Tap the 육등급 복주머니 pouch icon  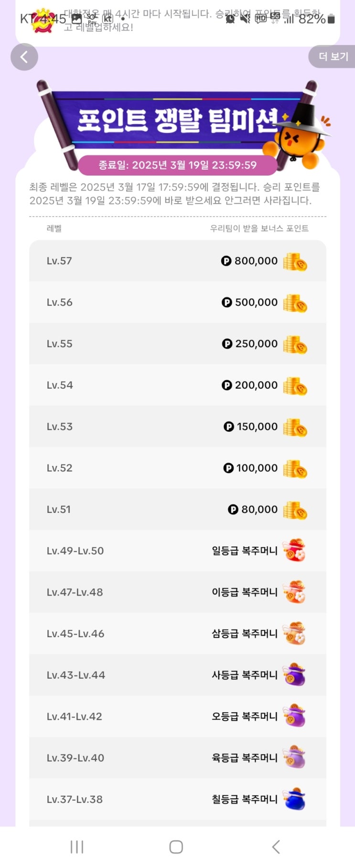[294, 758]
